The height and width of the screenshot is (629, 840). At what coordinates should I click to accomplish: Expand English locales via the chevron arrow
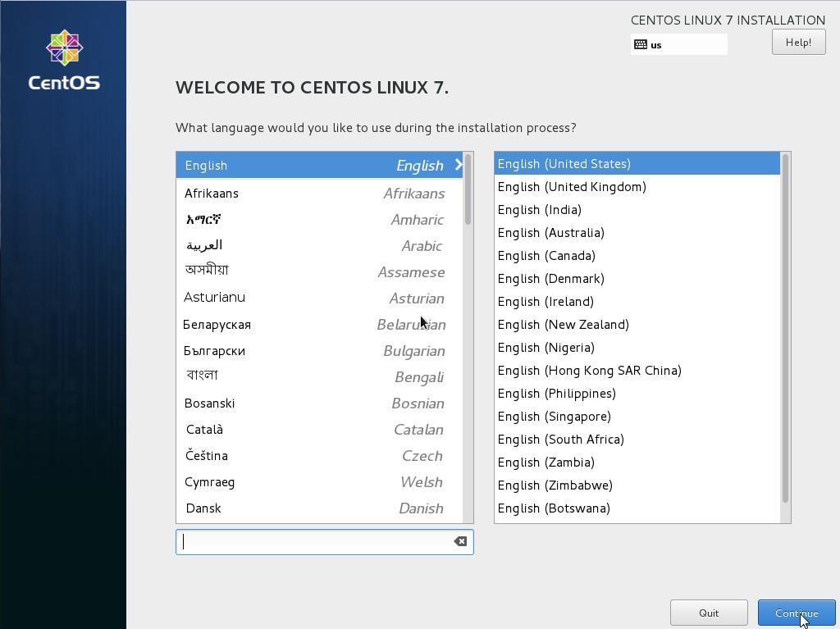pyautogui.click(x=459, y=165)
